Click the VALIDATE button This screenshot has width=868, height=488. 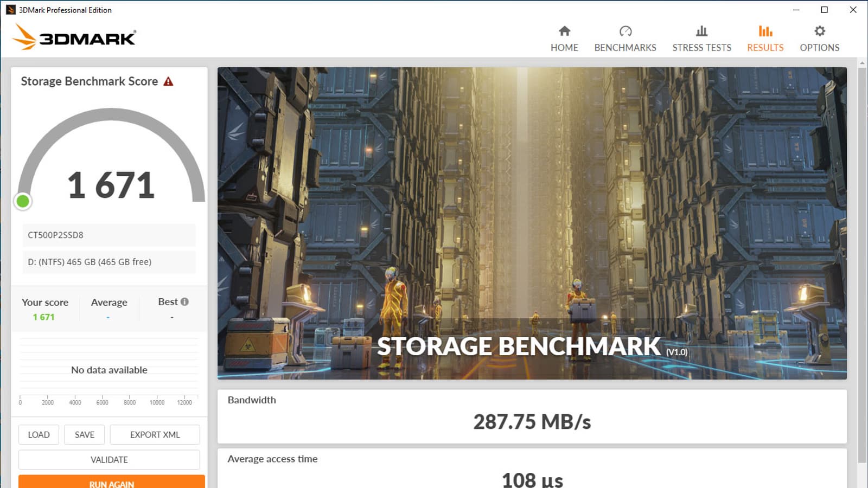pyautogui.click(x=109, y=460)
